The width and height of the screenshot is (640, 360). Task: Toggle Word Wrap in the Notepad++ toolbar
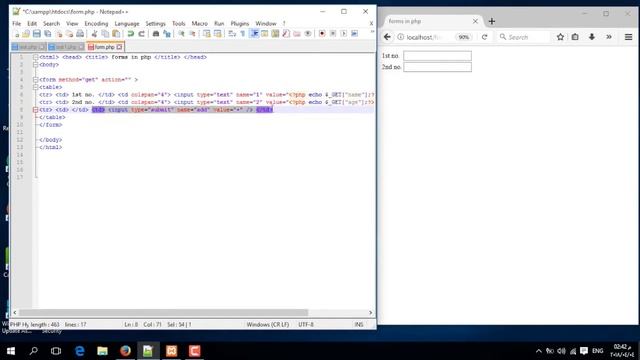click(x=232, y=34)
